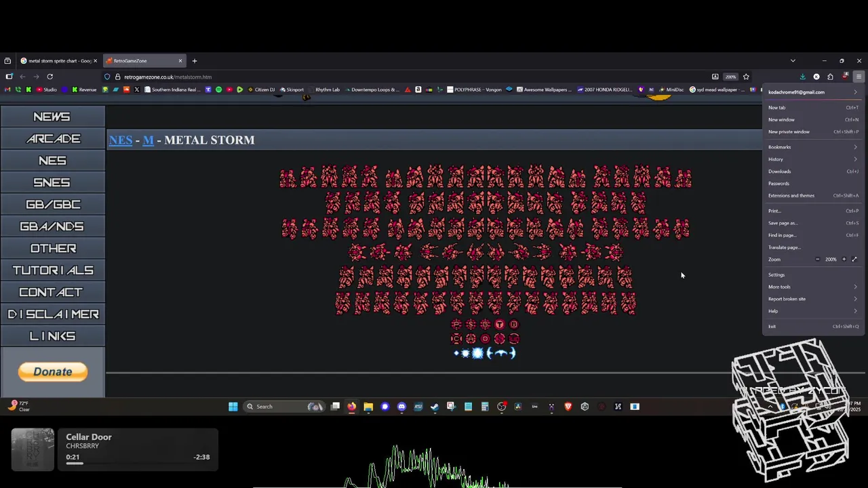This screenshot has width=868, height=488.
Task: Click the M breadcrumb link
Action: (148, 140)
